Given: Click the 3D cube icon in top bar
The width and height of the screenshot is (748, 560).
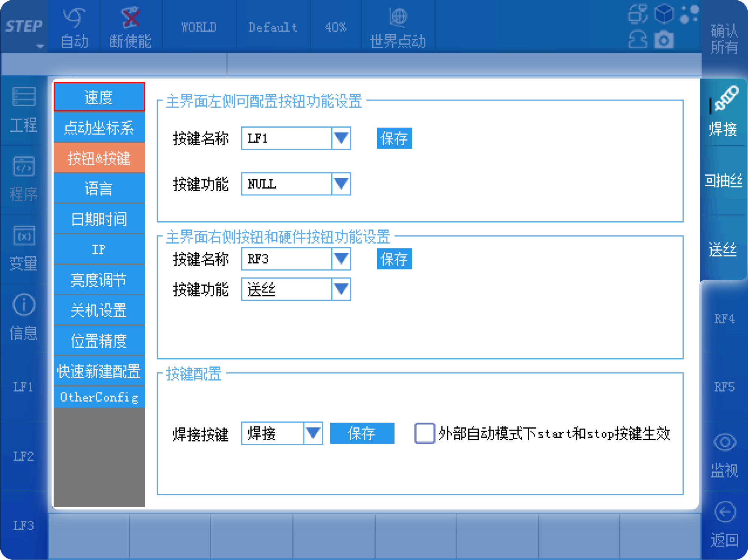Looking at the screenshot, I should 664,14.
